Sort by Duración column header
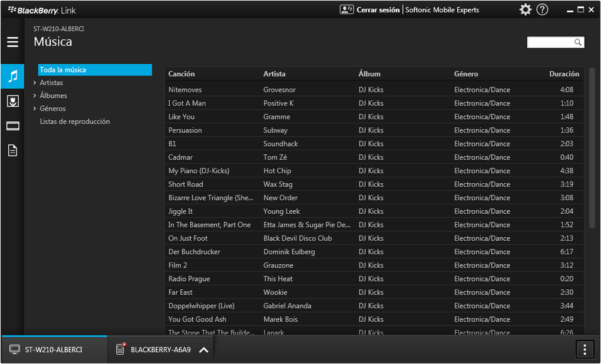 [564, 74]
